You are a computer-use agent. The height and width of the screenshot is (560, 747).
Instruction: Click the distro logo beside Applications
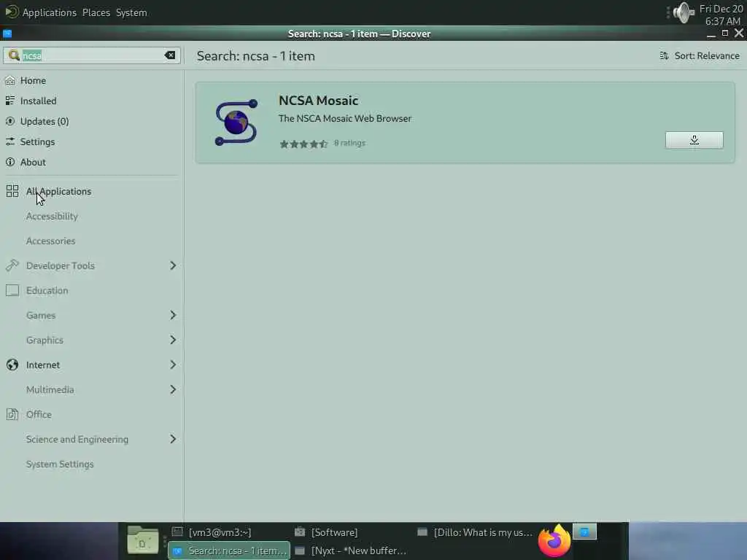(x=12, y=12)
